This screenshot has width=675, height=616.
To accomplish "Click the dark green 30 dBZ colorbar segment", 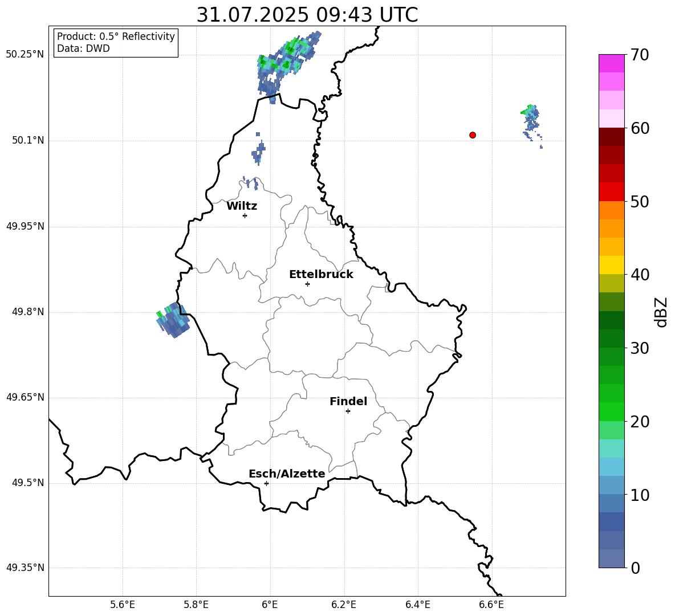I will tap(612, 338).
